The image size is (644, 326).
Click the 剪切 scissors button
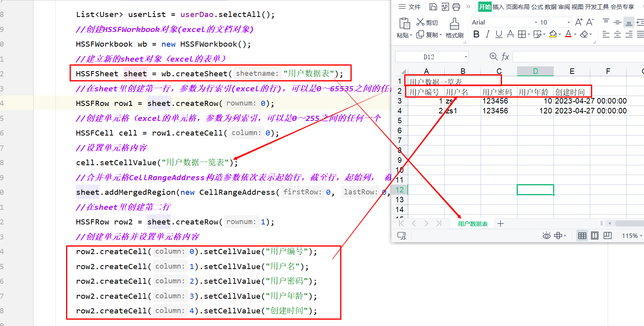tap(427, 23)
